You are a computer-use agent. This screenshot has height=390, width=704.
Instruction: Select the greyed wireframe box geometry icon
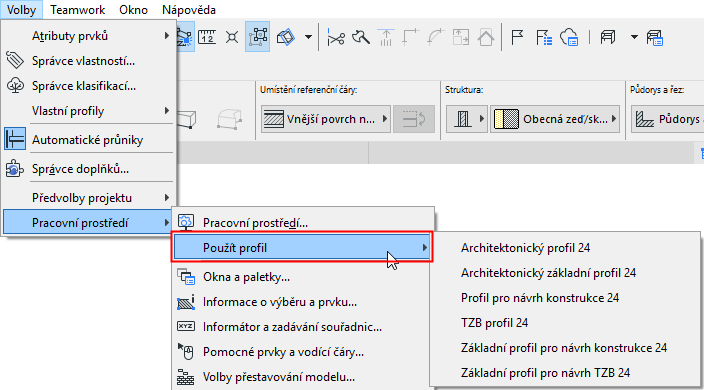(229, 119)
